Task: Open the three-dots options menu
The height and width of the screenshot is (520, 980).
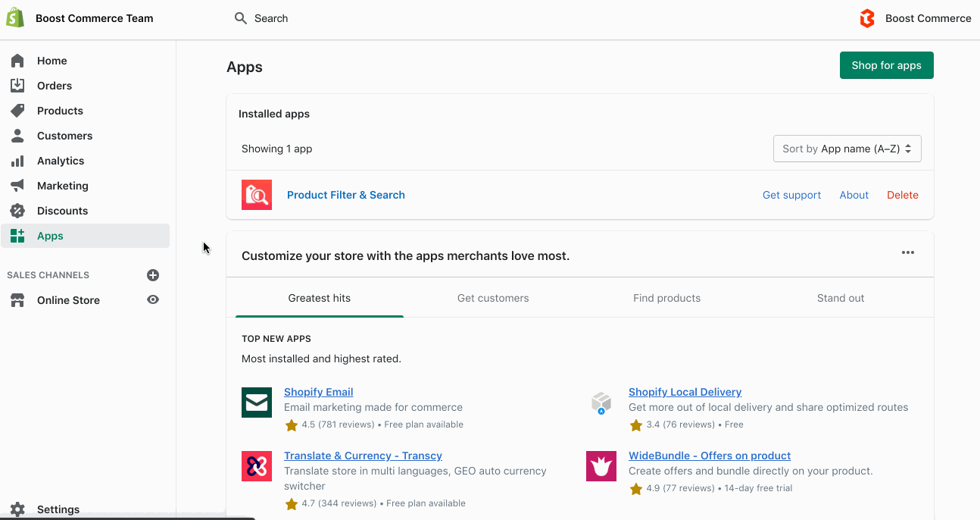Action: pyautogui.click(x=908, y=252)
